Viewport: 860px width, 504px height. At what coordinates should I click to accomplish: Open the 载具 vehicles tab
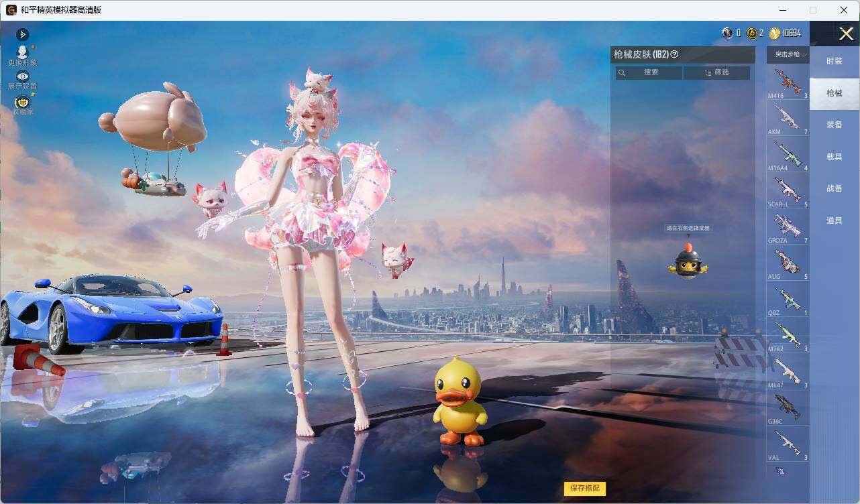pos(834,157)
